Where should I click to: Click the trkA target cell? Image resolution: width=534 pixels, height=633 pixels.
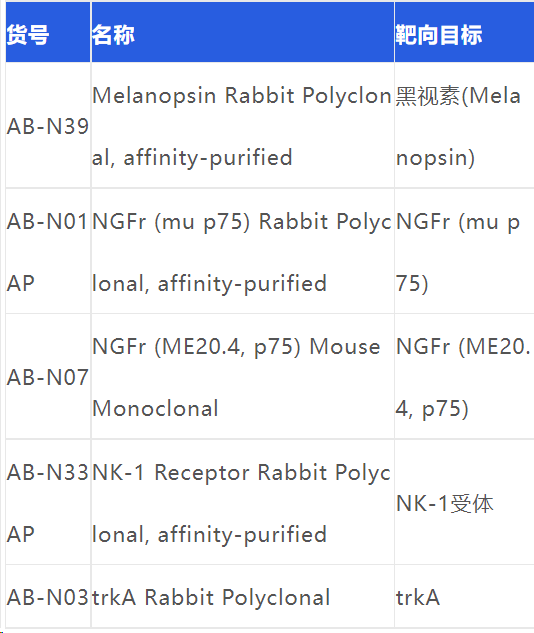[418, 597]
